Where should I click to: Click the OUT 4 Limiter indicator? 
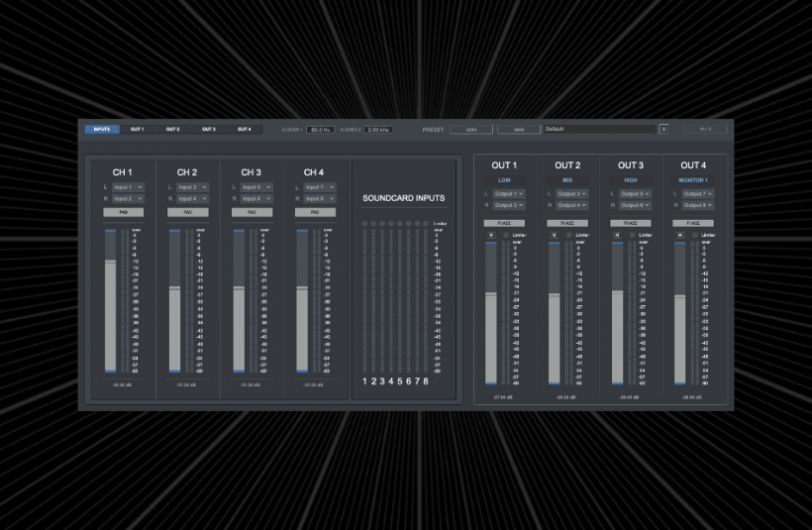point(696,235)
